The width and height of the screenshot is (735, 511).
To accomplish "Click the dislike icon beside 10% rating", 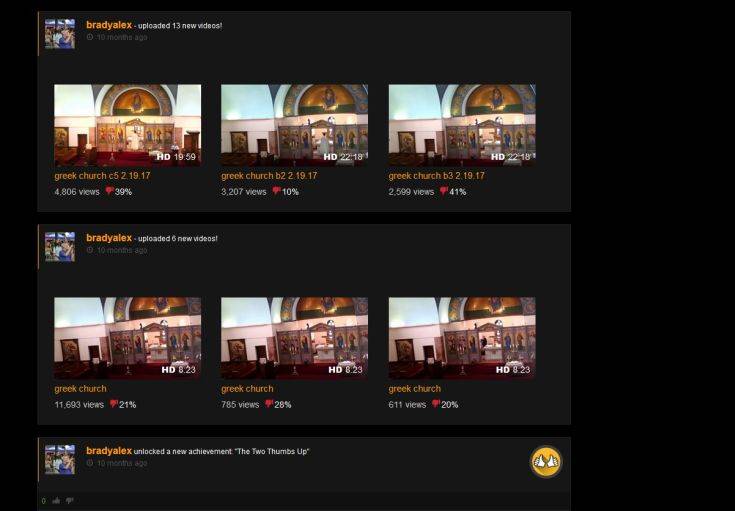I will [276, 191].
